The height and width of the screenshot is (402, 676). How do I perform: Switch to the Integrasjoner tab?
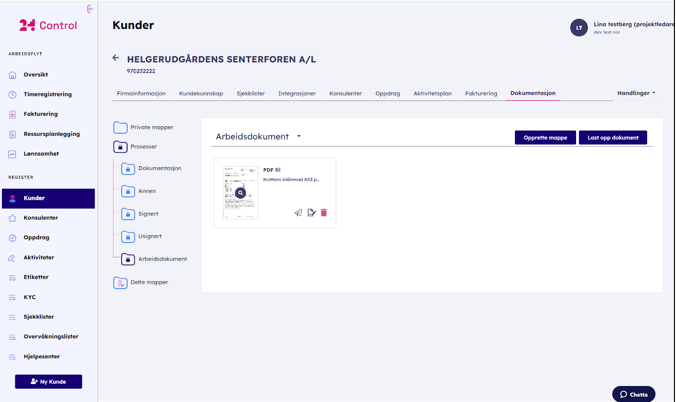[297, 94]
